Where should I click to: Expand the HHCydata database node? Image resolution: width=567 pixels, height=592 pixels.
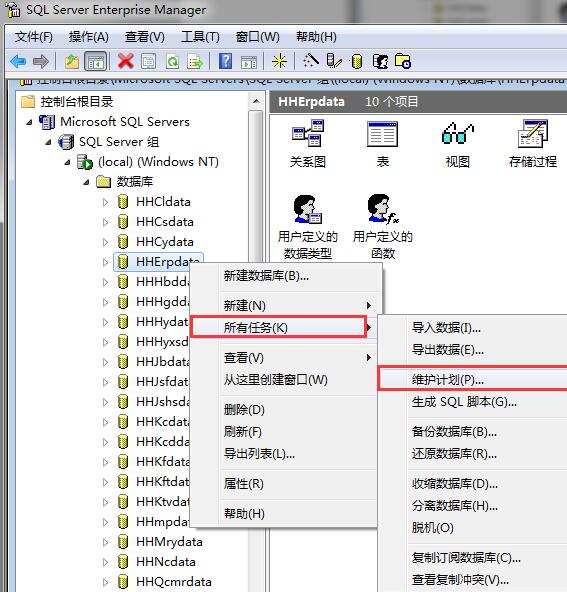coord(105,242)
